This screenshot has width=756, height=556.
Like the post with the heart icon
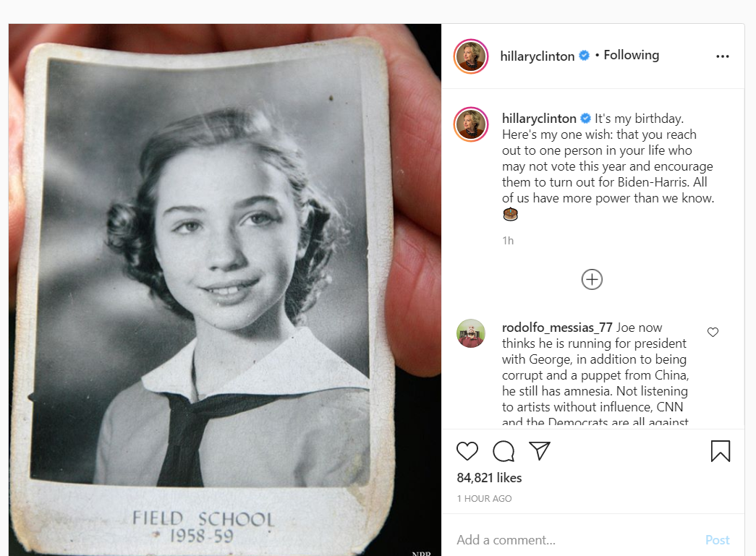(x=467, y=451)
